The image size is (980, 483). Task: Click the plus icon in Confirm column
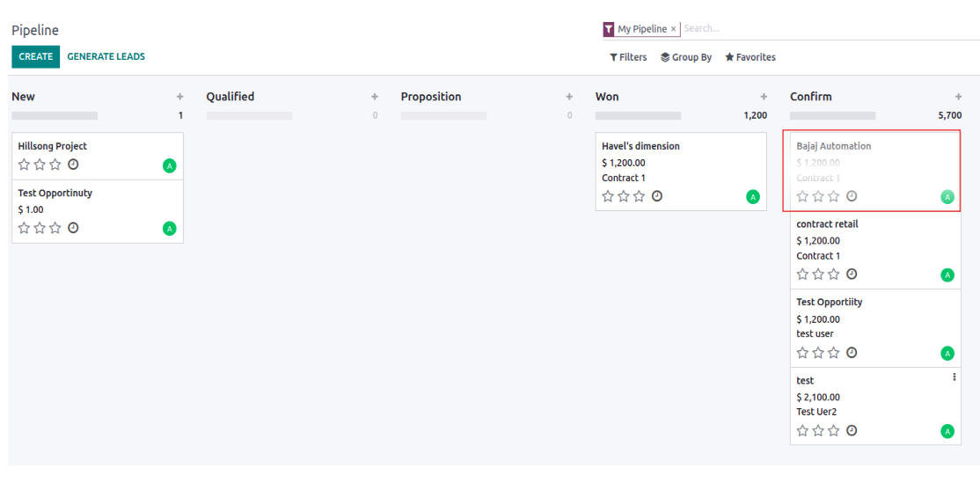[x=958, y=97]
